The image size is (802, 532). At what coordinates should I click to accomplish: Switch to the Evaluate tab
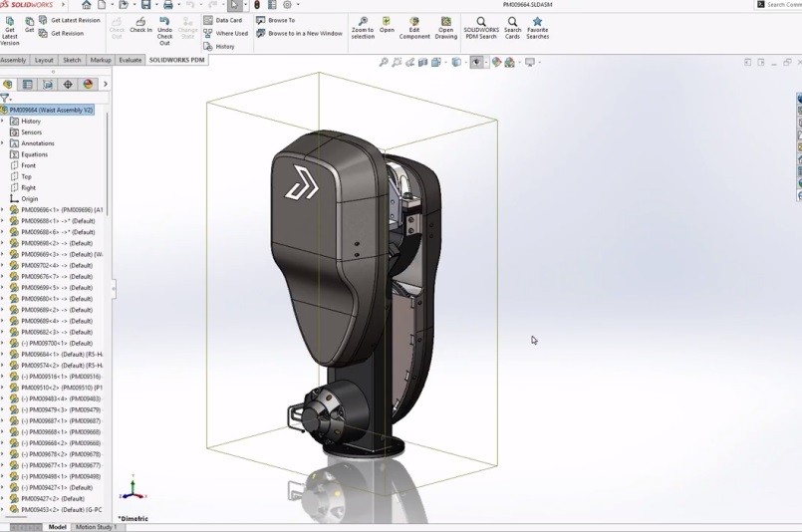[130, 60]
